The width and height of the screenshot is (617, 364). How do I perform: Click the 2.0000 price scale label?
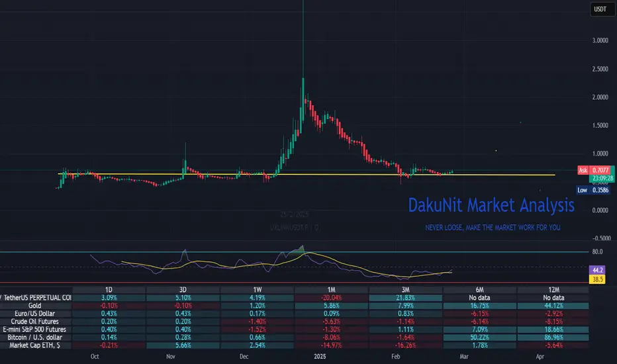coord(600,97)
